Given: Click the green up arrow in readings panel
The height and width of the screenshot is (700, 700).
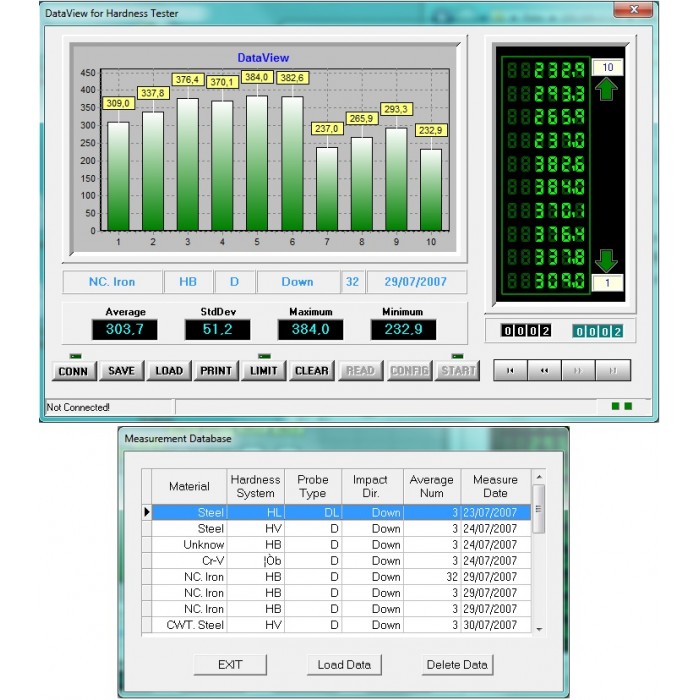Looking at the screenshot, I should coord(607,88).
